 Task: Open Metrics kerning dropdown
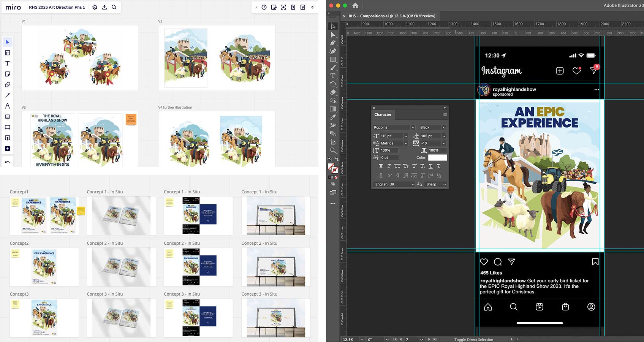click(x=406, y=143)
